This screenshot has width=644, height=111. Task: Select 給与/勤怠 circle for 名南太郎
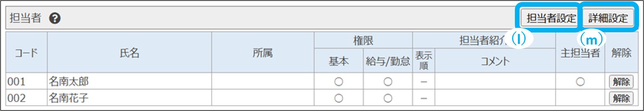[x=388, y=82]
